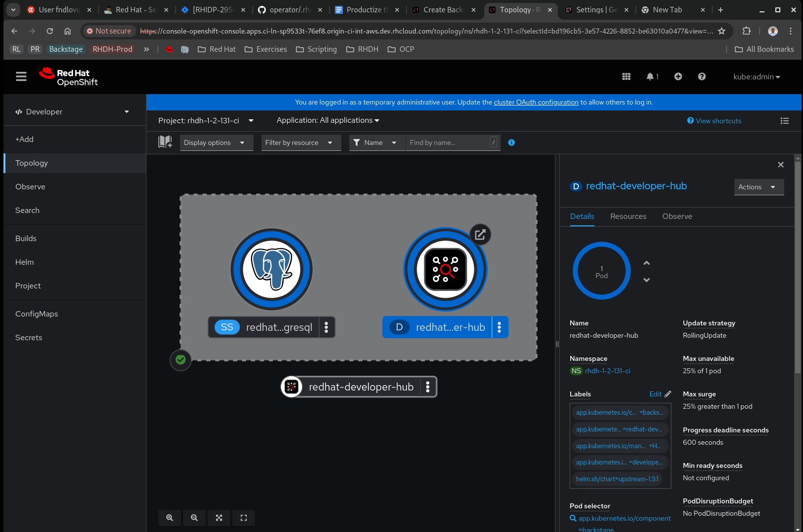Open the notifications bell
Viewport: 803px width, 532px height.
point(651,76)
